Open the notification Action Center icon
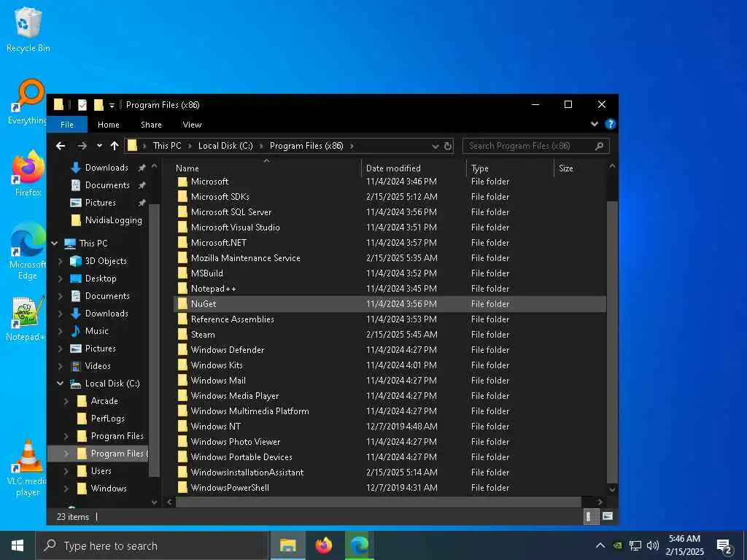The image size is (747, 560). point(724,545)
